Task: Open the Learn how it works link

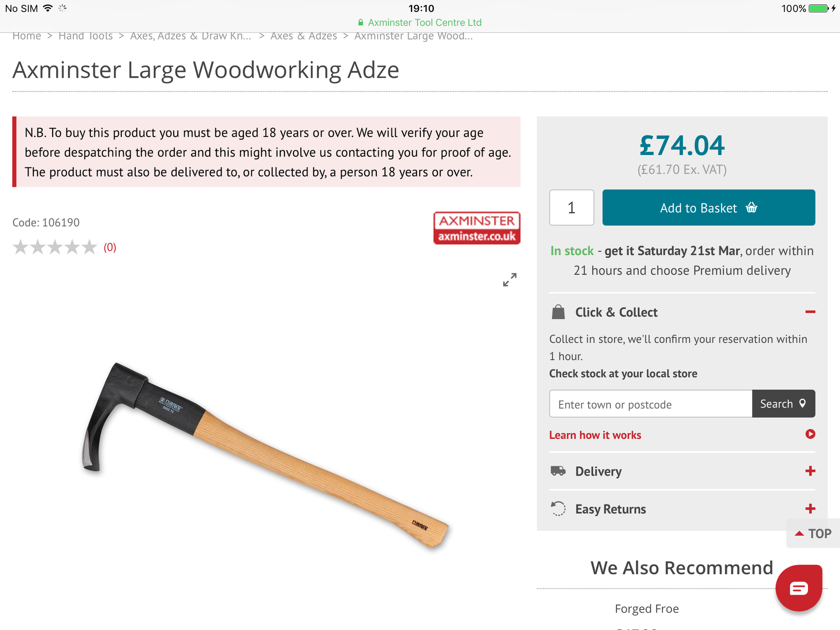Action: [595, 435]
